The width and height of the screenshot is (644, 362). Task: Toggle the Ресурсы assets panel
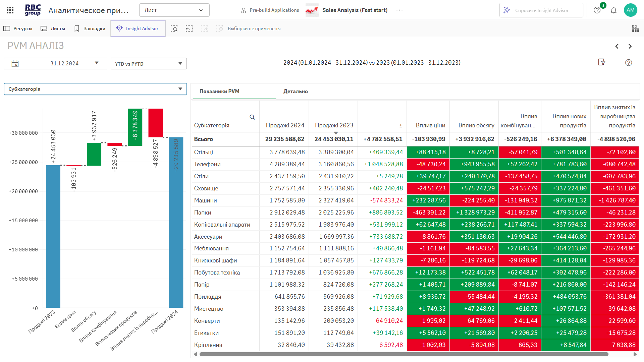tap(18, 28)
